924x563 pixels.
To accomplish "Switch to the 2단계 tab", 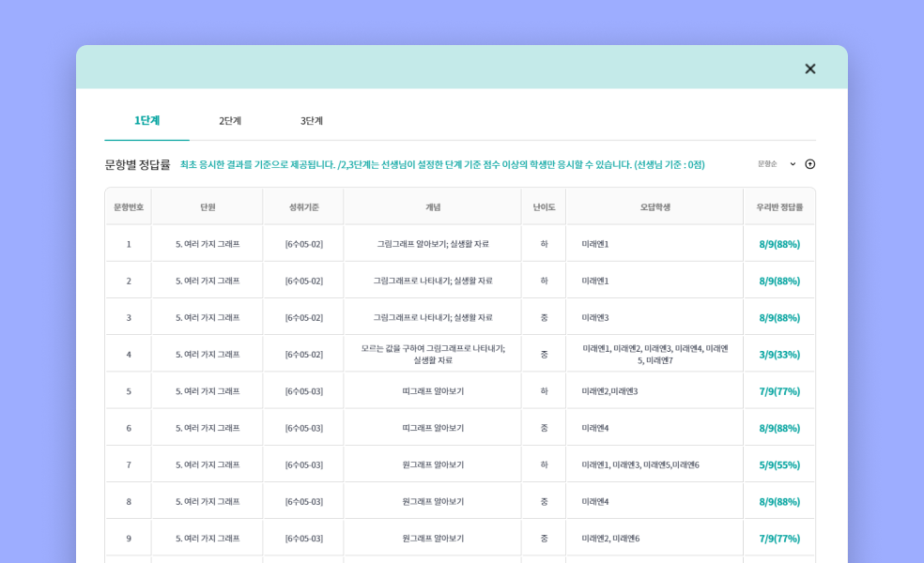I will coord(230,121).
